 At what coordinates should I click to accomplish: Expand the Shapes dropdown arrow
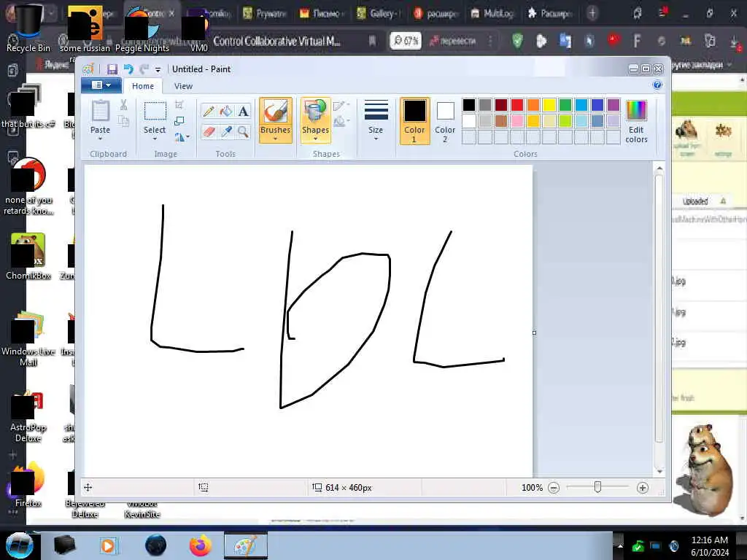[315, 139]
